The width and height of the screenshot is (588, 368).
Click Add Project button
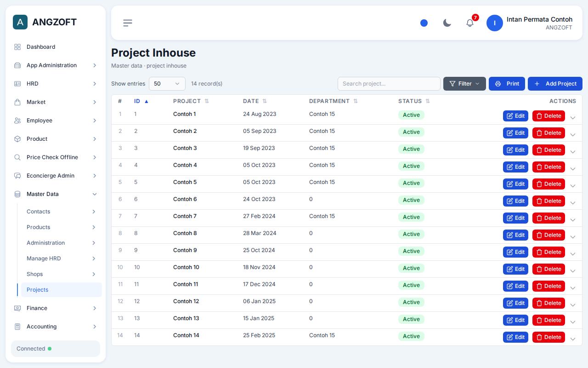[x=555, y=84]
